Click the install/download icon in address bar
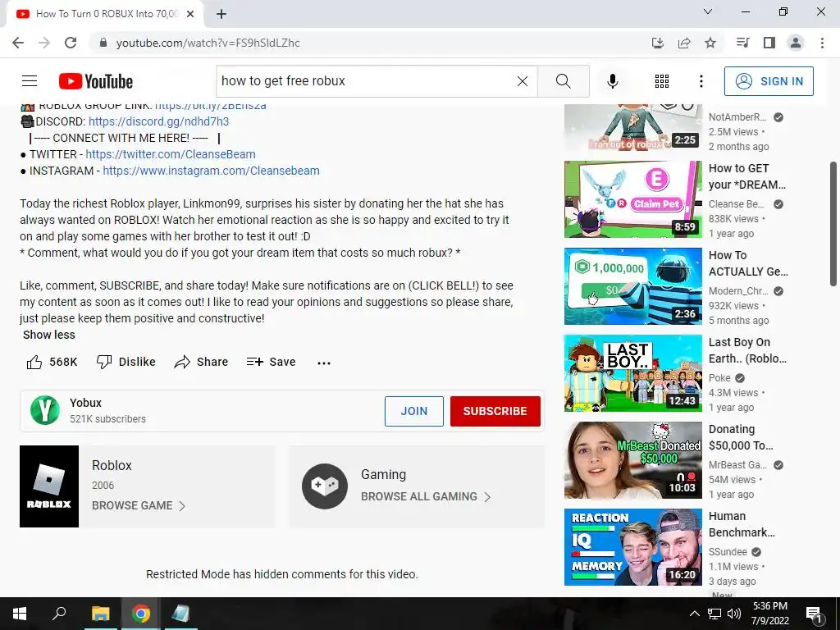 pos(657,43)
